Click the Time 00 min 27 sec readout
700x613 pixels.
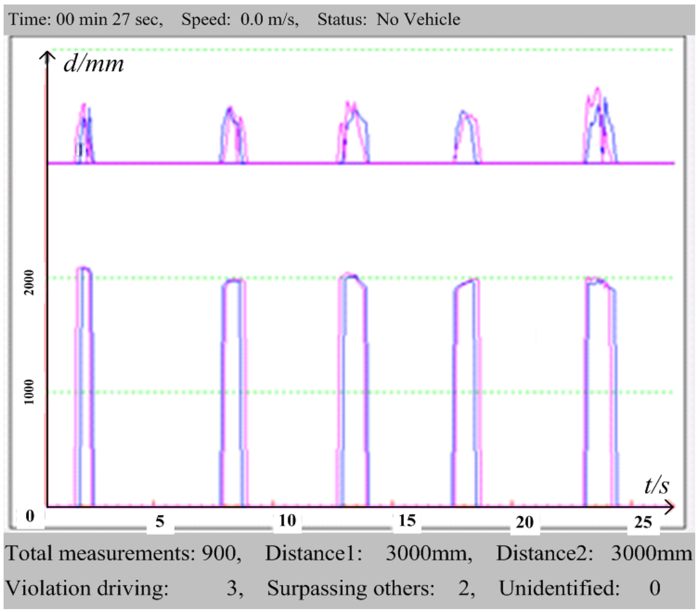pyautogui.click(x=85, y=19)
